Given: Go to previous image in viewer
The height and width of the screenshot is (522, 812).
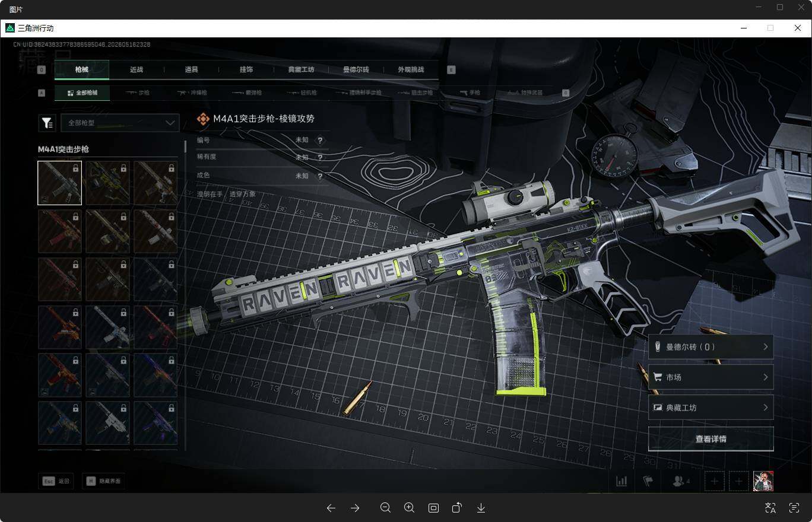Looking at the screenshot, I should click(x=331, y=508).
